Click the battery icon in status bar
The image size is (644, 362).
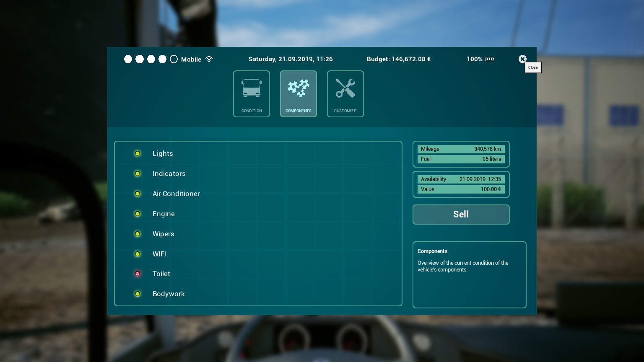pos(490,59)
